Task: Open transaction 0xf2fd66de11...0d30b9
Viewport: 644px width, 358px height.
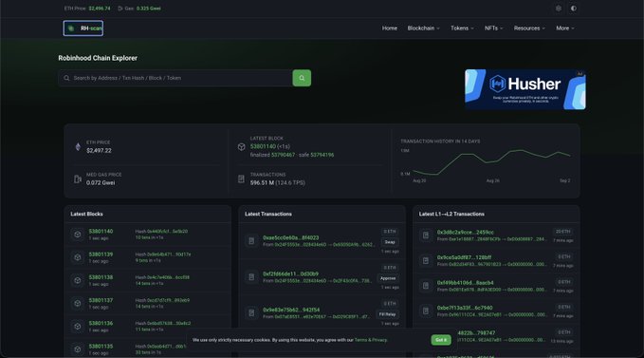Action: (291, 273)
